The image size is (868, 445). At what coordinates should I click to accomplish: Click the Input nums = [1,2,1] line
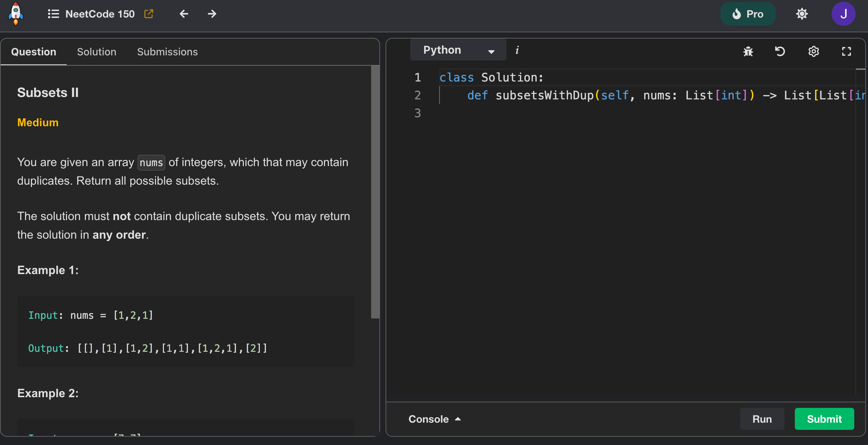[90, 315]
